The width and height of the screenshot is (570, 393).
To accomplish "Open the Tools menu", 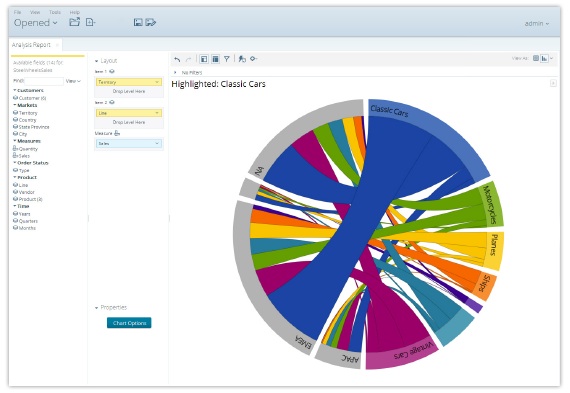I will point(55,12).
